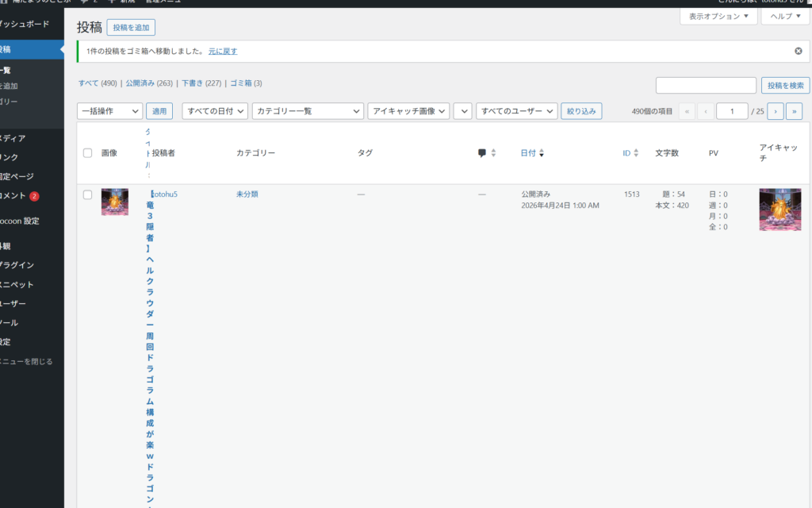Jump to last page double arrow

pyautogui.click(x=794, y=111)
